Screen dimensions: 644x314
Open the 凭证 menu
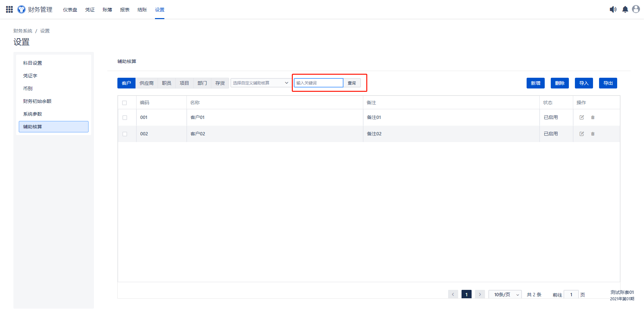pos(90,10)
